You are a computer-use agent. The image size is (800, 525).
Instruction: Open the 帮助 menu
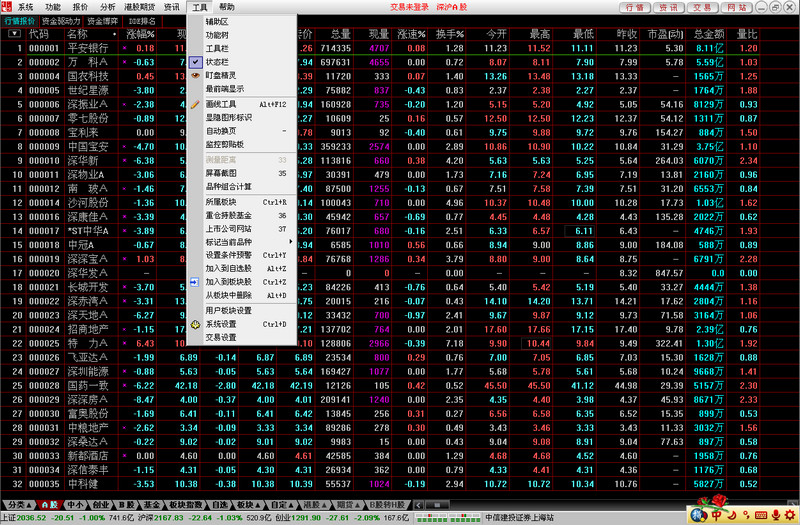[227, 7]
